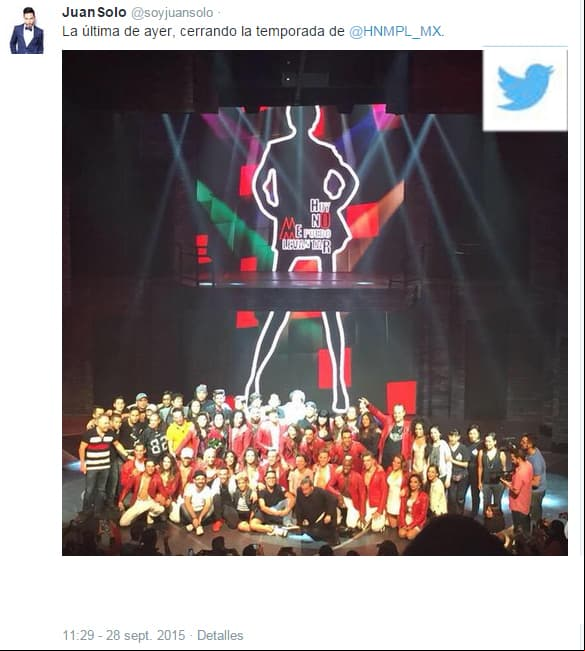
Task: Click the white square behind Twitter bird
Action: pos(525,89)
